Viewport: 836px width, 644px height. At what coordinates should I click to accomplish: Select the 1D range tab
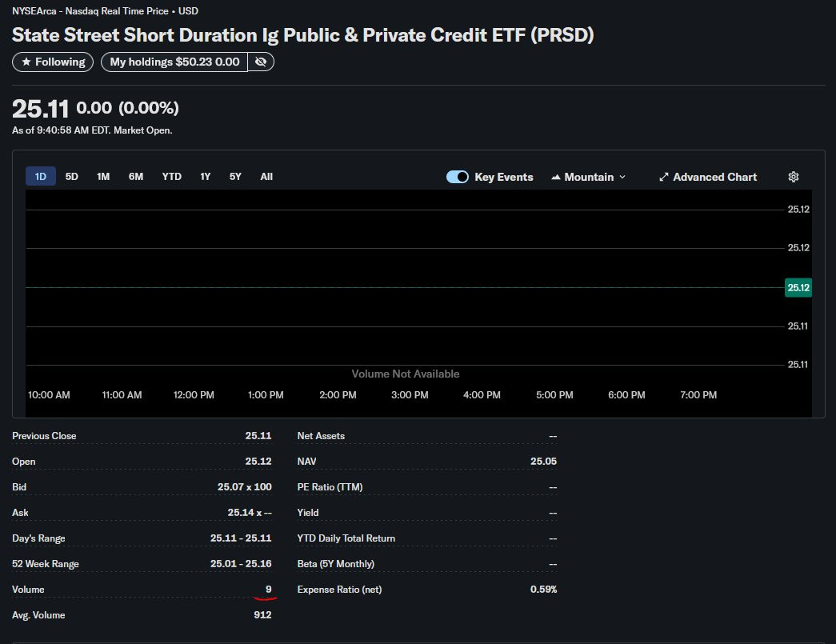41,177
